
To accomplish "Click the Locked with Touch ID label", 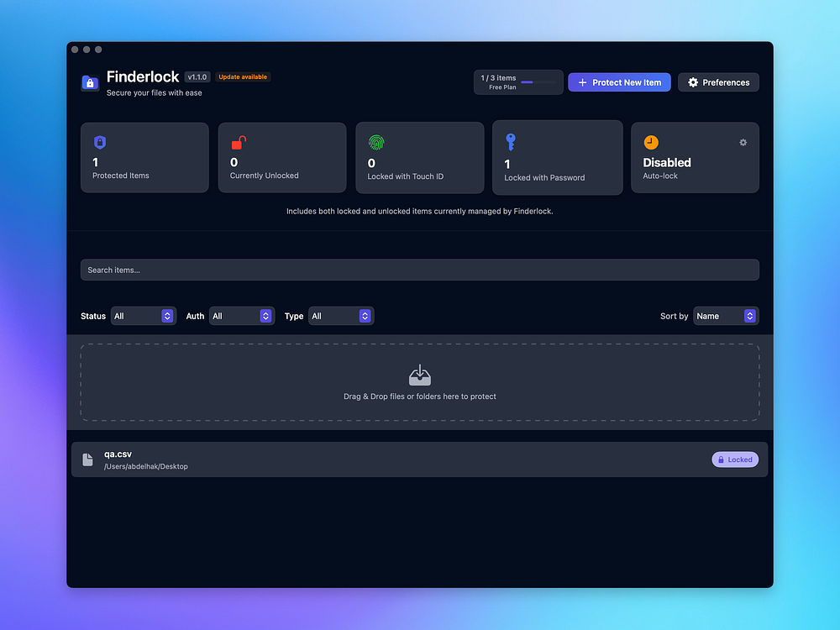I will tap(405, 176).
